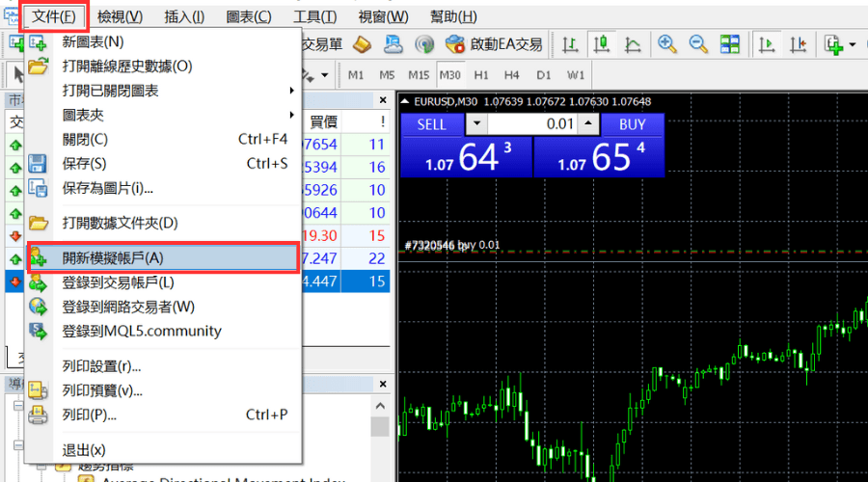Toggle the 啟動EA交易 auto trading button
The height and width of the screenshot is (482, 868).
(494, 44)
